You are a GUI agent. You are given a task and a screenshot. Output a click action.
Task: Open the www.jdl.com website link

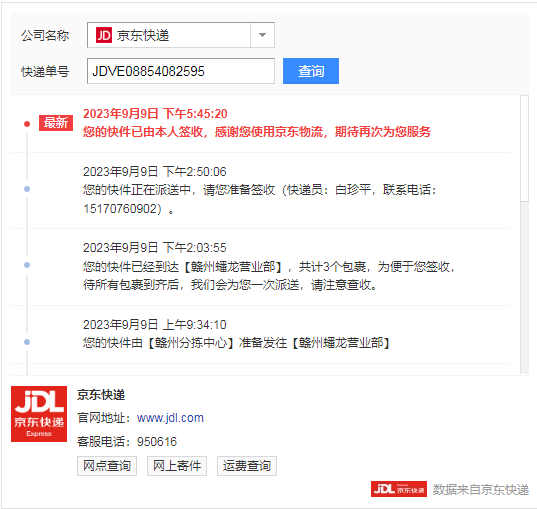tap(170, 418)
